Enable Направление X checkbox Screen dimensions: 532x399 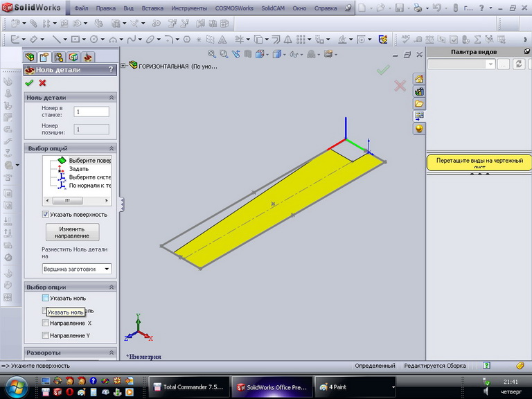click(45, 323)
